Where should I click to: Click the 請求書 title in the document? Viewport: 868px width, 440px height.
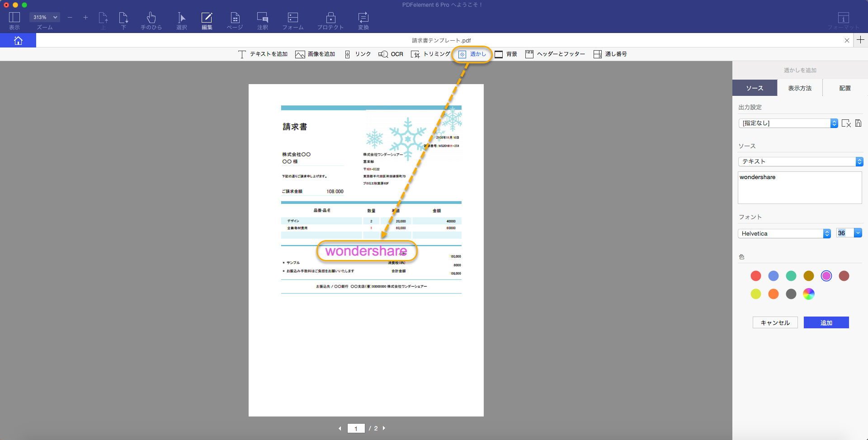tap(295, 127)
